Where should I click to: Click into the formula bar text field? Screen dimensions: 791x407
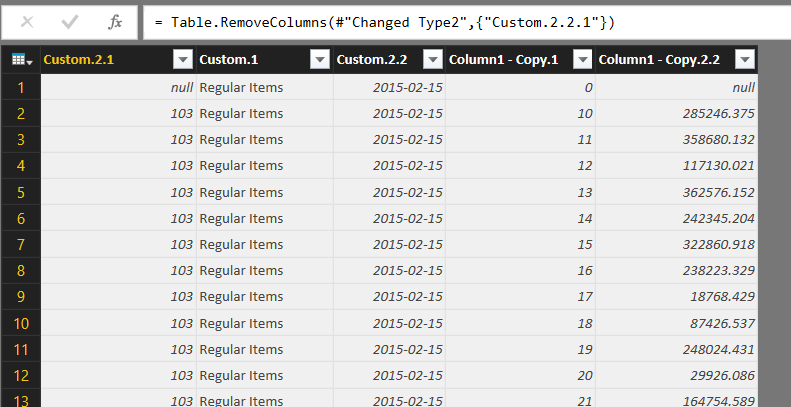point(460,21)
